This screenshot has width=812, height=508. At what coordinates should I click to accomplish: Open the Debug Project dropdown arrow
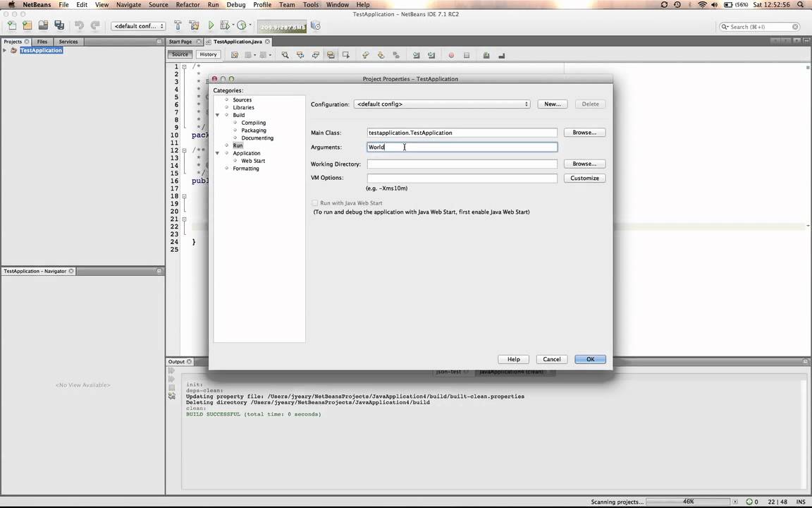point(233,25)
